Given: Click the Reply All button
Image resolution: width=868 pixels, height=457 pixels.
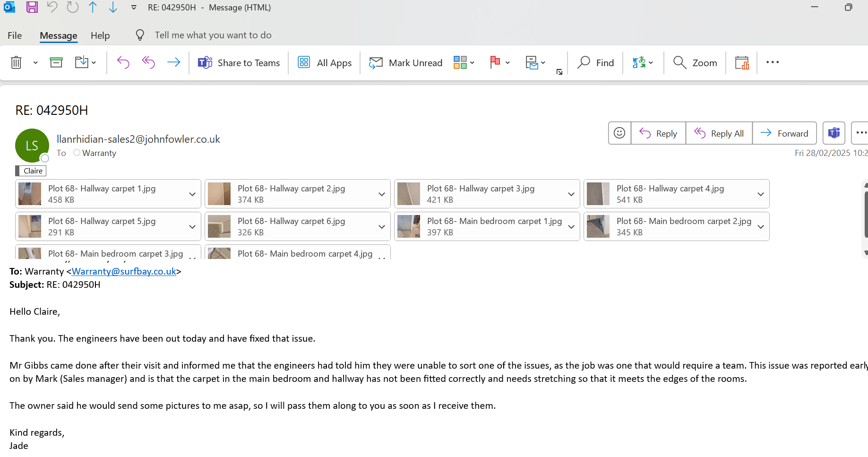Looking at the screenshot, I should pos(719,133).
